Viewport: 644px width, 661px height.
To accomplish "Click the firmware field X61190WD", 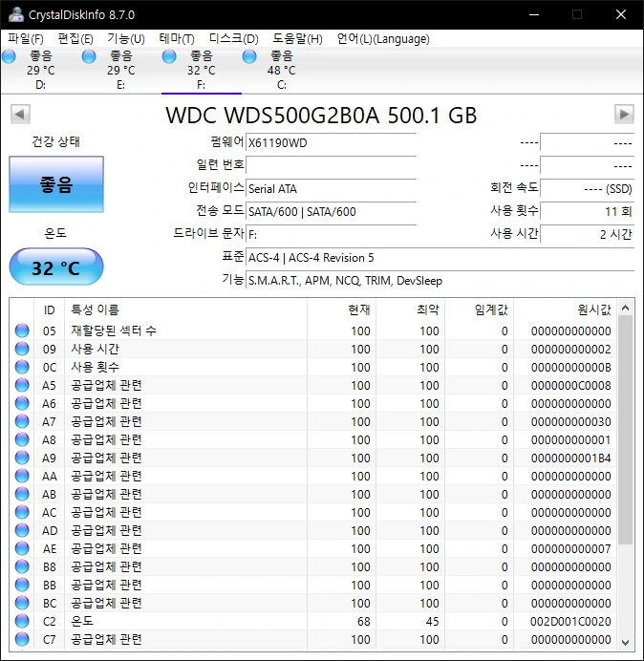I will [x=331, y=142].
